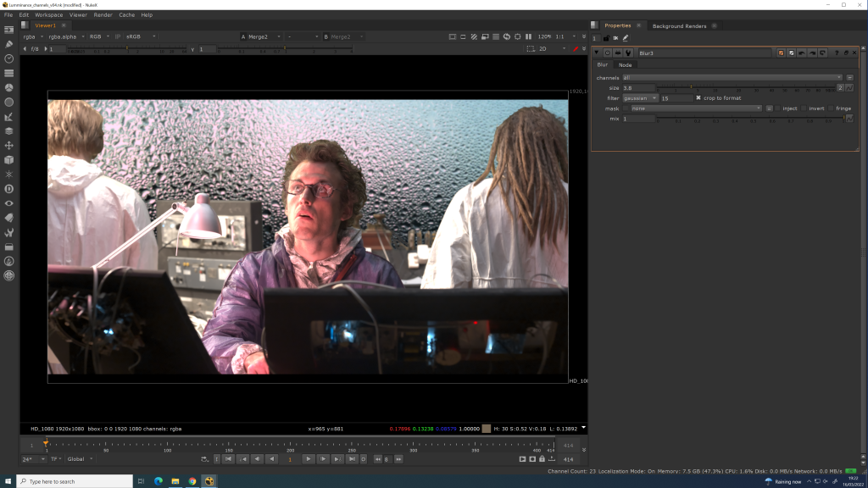Toggle the crop to format checkbox
This screenshot has width=868, height=488.
pyautogui.click(x=698, y=98)
